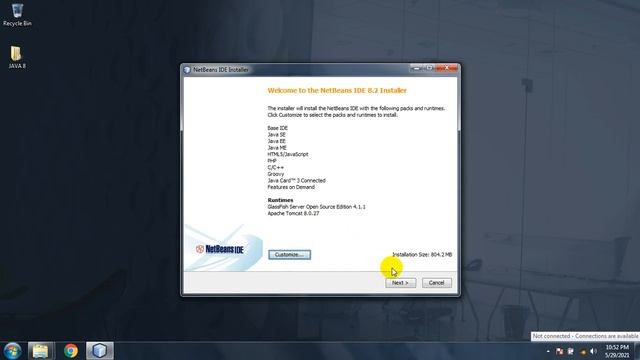Viewport: 640px width, 360px height.
Task: Minimize the NetBeans IDE Installer window
Action: click(416, 68)
